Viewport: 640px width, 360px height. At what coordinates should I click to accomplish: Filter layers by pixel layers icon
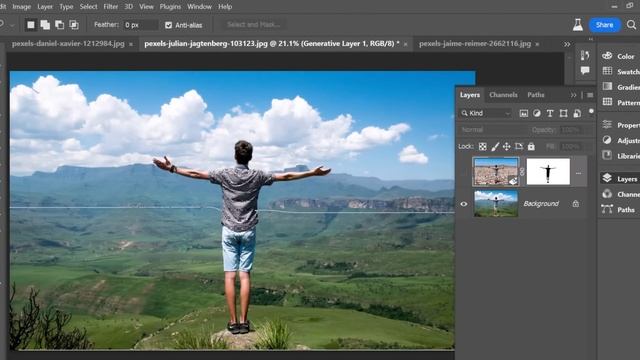coord(523,113)
